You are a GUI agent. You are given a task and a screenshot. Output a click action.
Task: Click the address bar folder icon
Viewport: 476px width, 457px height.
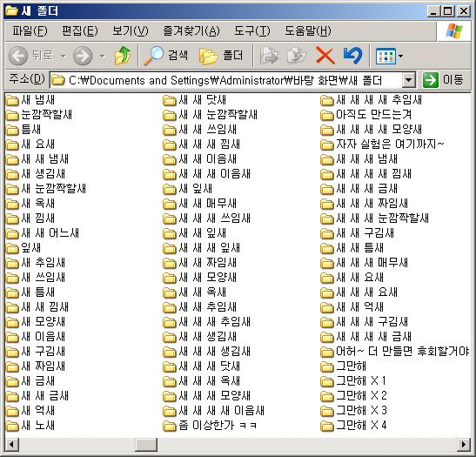58,80
